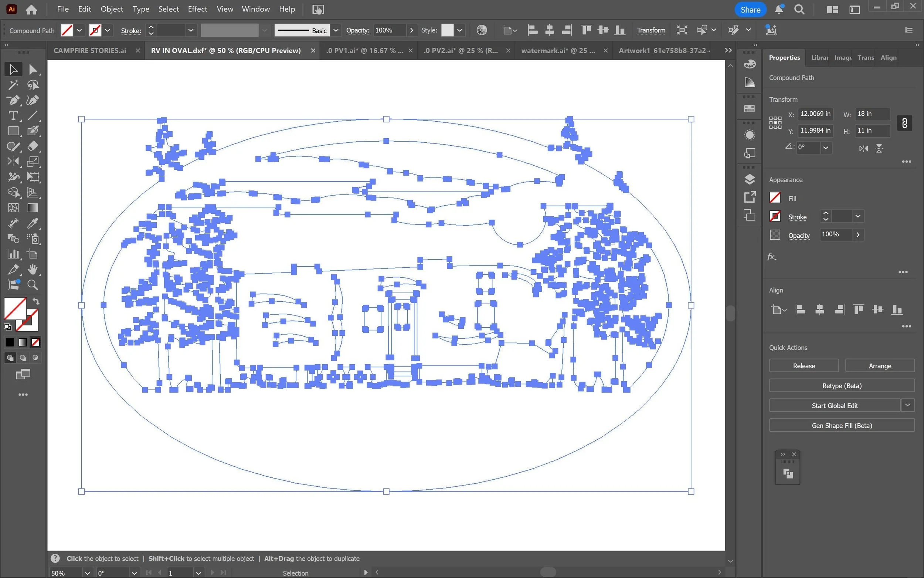Open the Effect menu
The width and height of the screenshot is (924, 578).
point(197,9)
